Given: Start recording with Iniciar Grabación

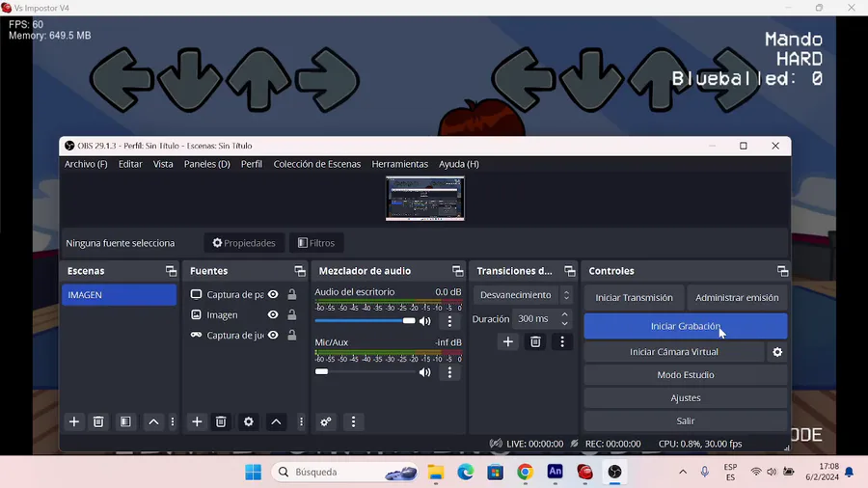Looking at the screenshot, I should [686, 326].
